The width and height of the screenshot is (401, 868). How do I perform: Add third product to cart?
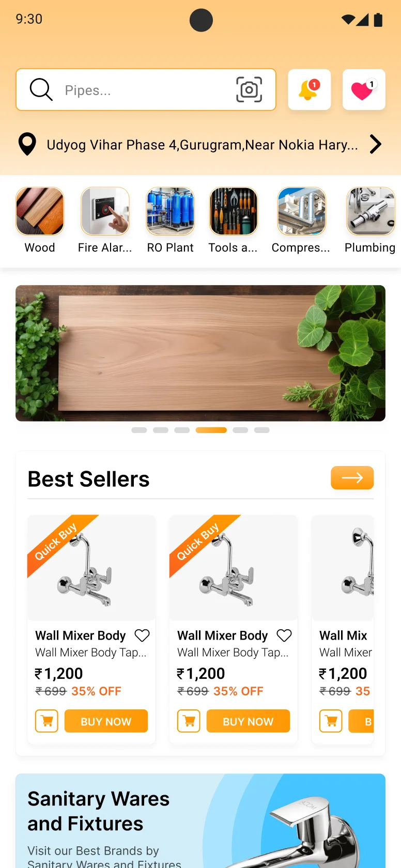point(331,721)
